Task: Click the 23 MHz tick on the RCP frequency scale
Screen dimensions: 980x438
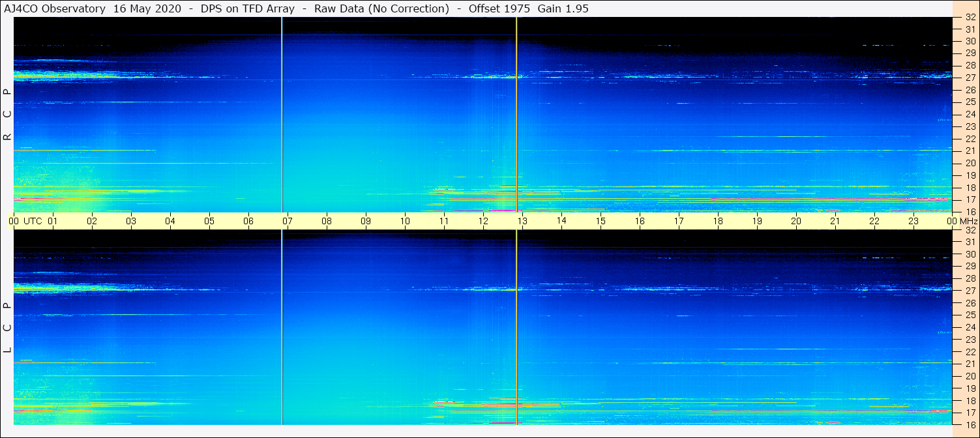Action: point(970,126)
